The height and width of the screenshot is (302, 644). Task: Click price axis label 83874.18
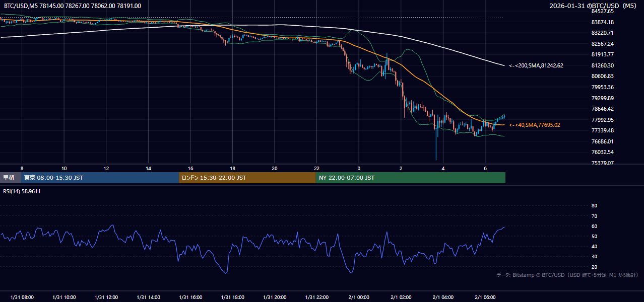602,22
